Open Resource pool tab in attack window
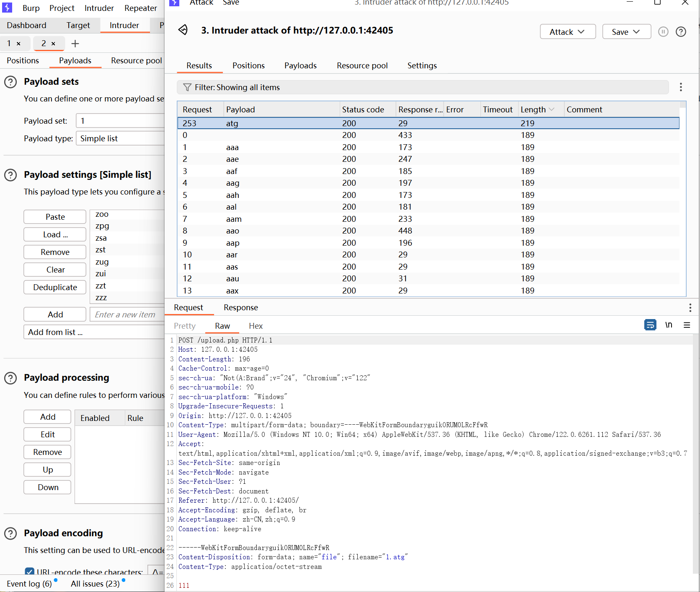 pyautogui.click(x=362, y=66)
